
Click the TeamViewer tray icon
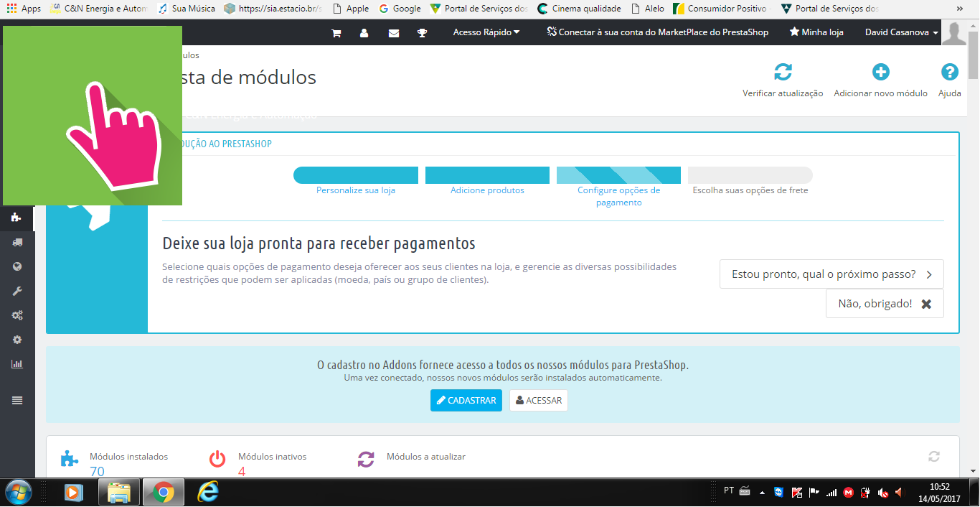779,493
